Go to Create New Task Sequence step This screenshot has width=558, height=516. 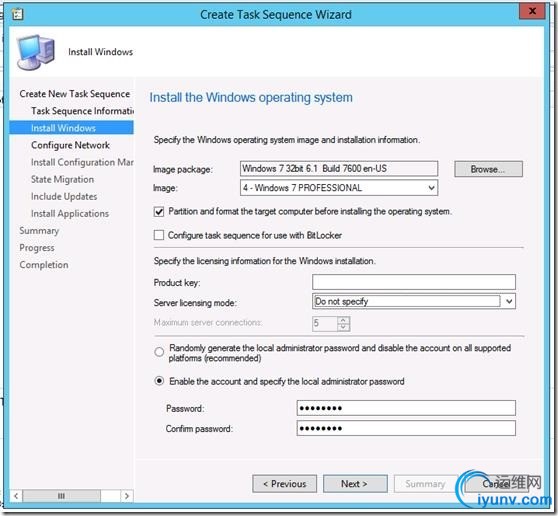(75, 94)
